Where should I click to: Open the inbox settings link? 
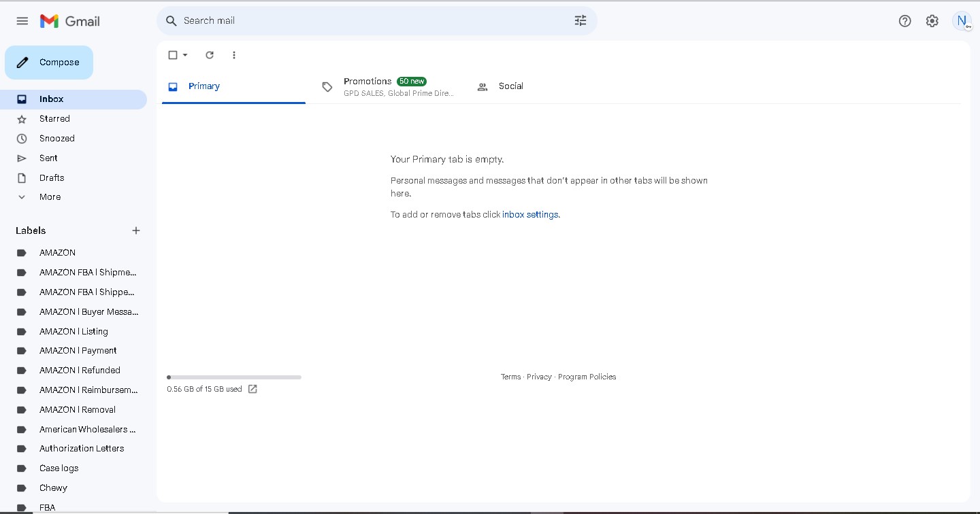pyautogui.click(x=530, y=215)
